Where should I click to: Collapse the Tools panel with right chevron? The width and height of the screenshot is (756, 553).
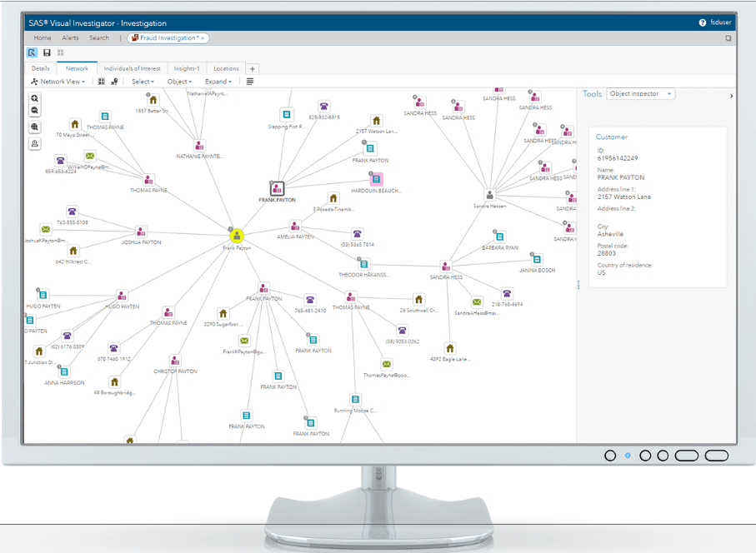click(731, 96)
